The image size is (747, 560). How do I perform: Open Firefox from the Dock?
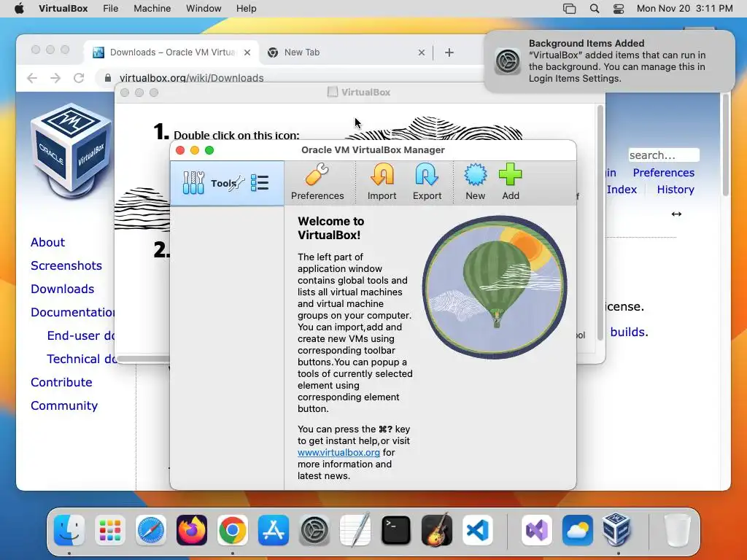(192, 530)
